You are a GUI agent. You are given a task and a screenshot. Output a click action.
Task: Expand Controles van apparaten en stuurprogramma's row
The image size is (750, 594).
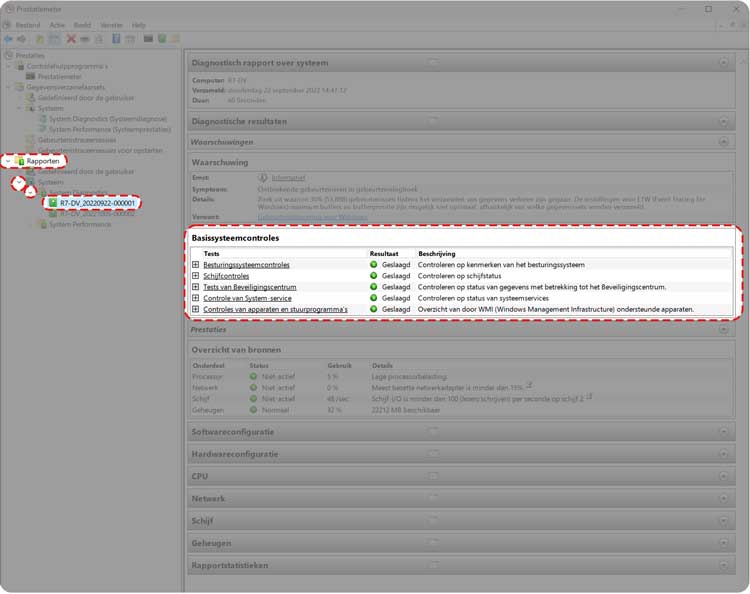[196, 309]
